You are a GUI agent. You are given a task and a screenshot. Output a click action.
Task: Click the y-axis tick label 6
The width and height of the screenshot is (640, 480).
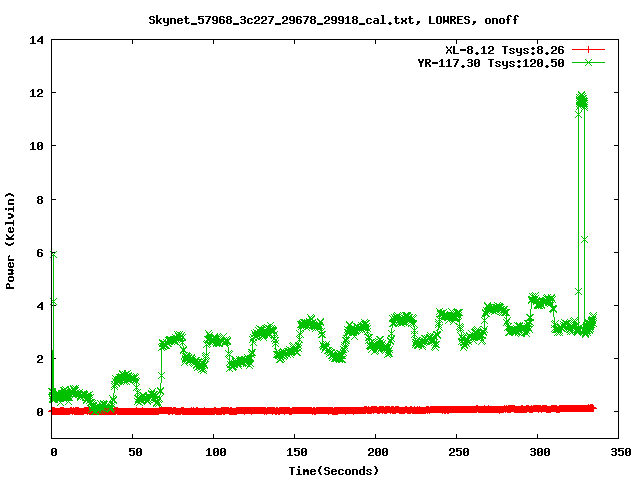(x=40, y=253)
